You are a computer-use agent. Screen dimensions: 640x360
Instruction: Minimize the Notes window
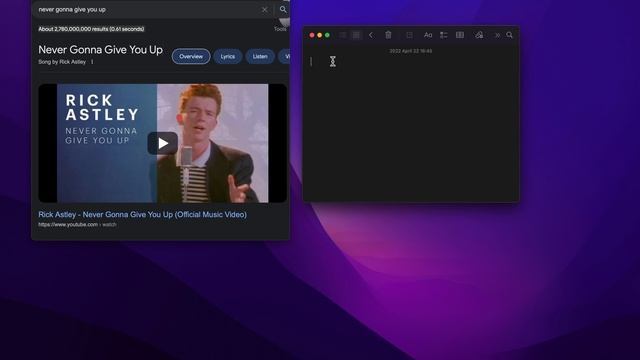click(x=320, y=35)
